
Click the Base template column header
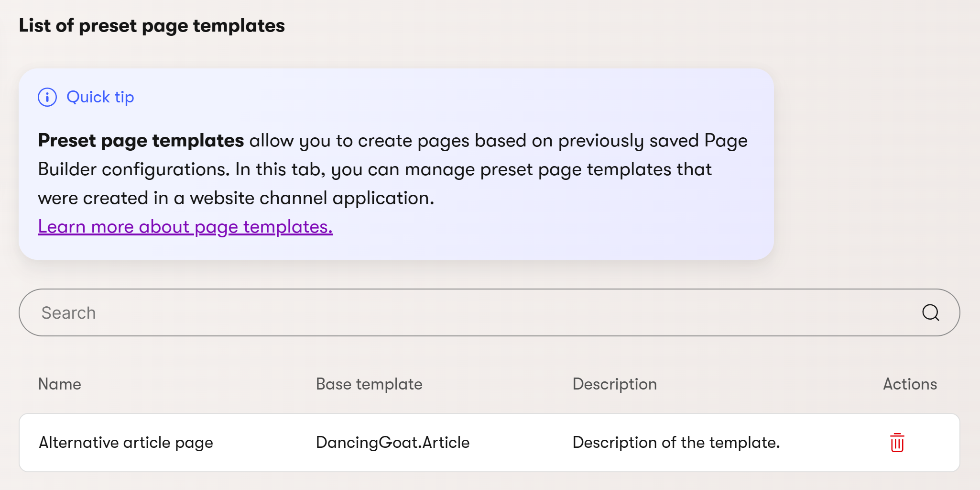click(x=369, y=384)
